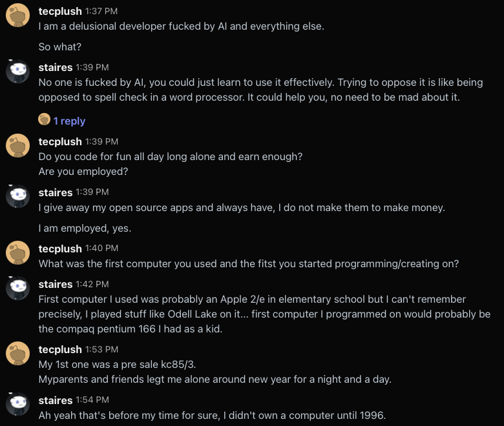
Task: Click the 1:40 PM timestamp
Action: point(101,249)
